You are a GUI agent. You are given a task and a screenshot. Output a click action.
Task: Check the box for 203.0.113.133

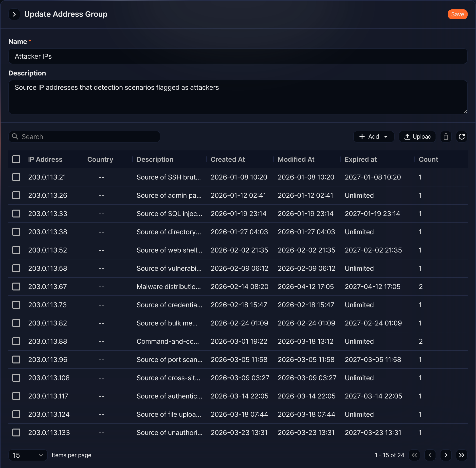click(16, 432)
